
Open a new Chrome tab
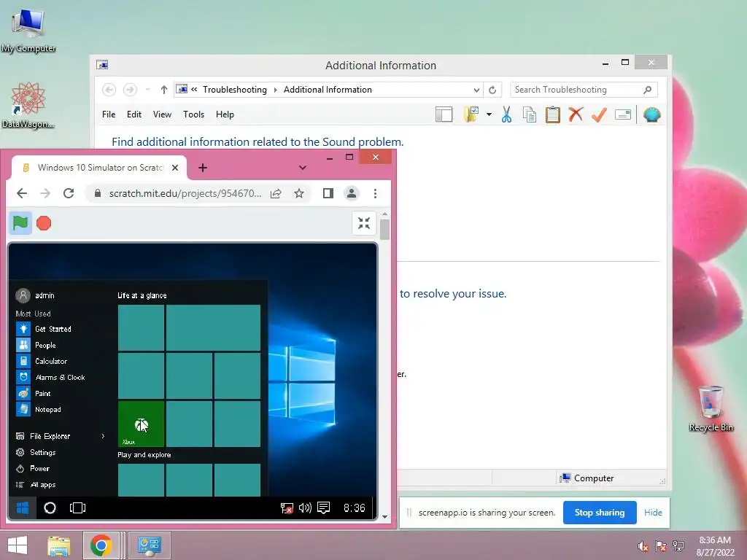tap(203, 168)
